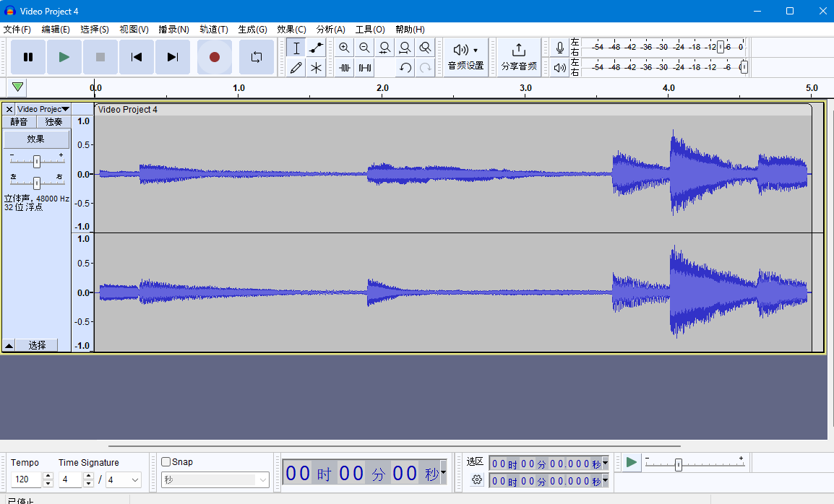This screenshot has width=834, height=504.
Task: Toggle 静音 mute on the track
Action: 19,122
